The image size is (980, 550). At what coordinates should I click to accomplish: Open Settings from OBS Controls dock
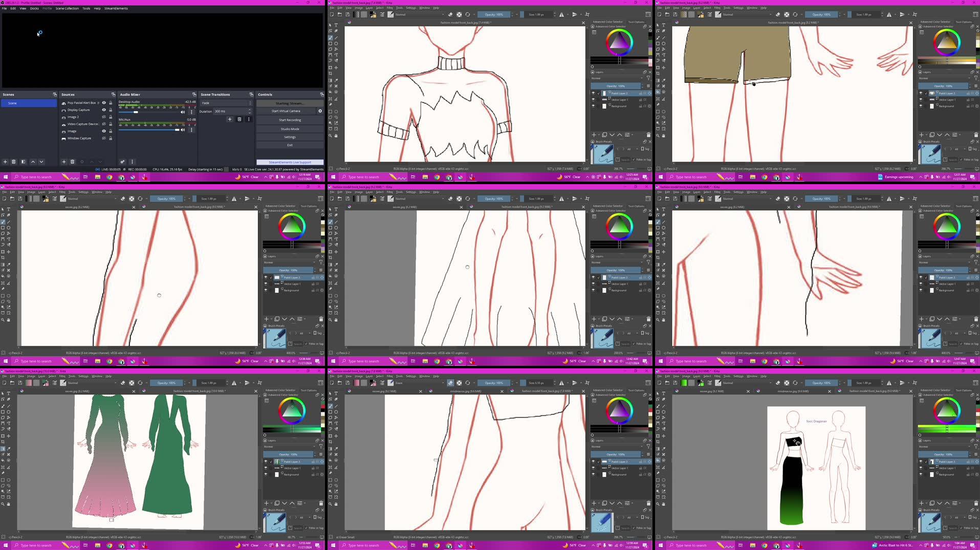(x=290, y=137)
